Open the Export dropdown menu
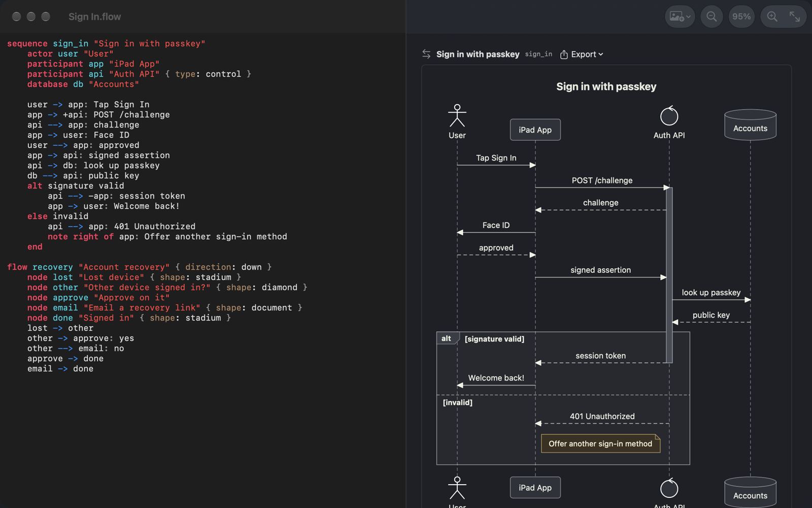812x508 pixels. 582,54
